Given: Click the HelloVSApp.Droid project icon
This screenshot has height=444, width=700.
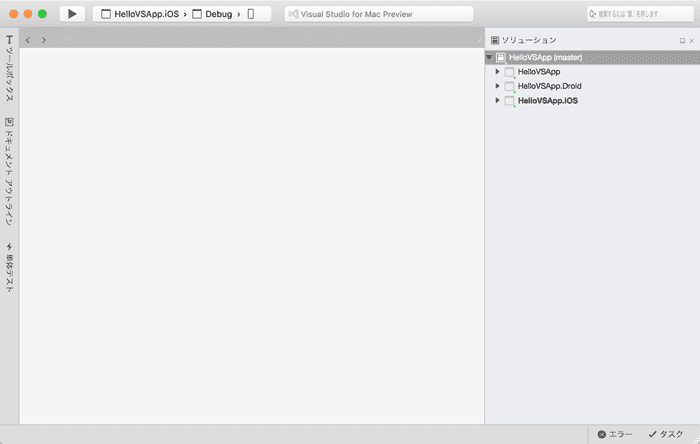Looking at the screenshot, I should pyautogui.click(x=510, y=87).
